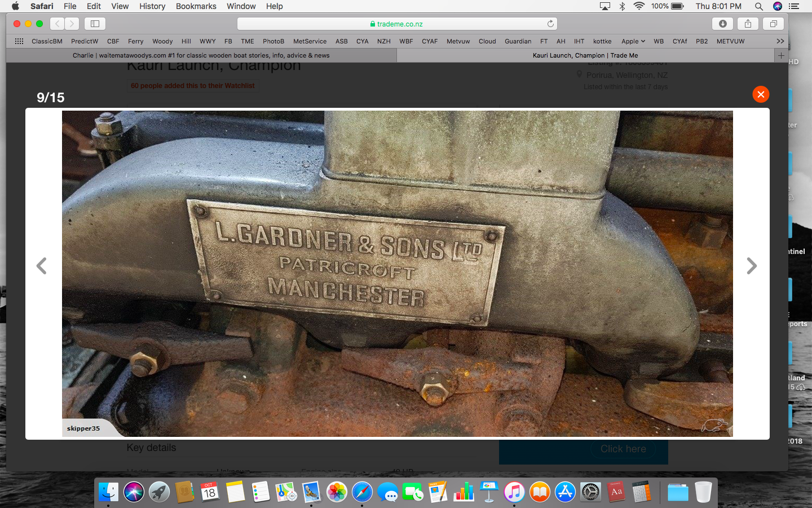
Task: Expand the Apple bookmarks folder dropdown
Action: tap(633, 41)
